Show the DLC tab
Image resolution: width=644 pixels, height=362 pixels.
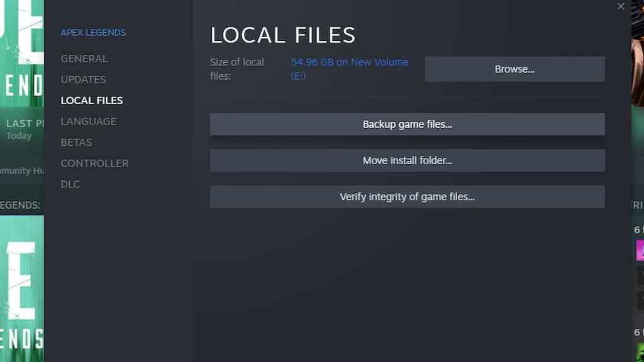coord(70,184)
